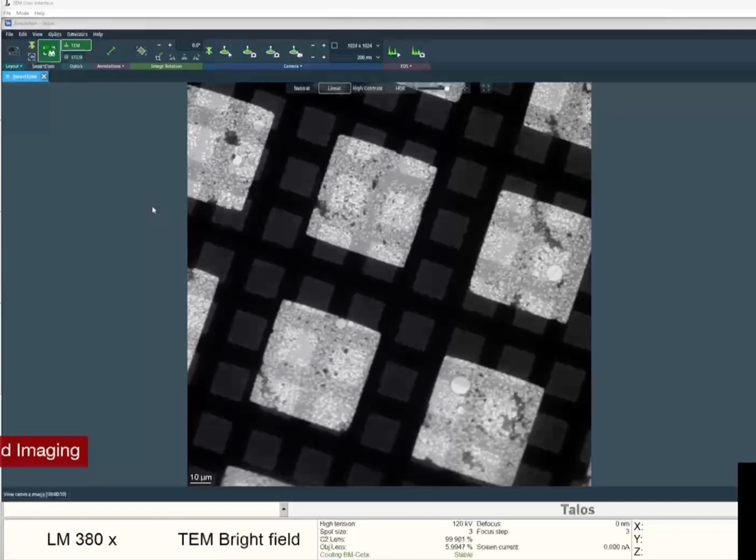Switch optics to STEM mode
This screenshot has height=560, width=756.
coord(76,57)
